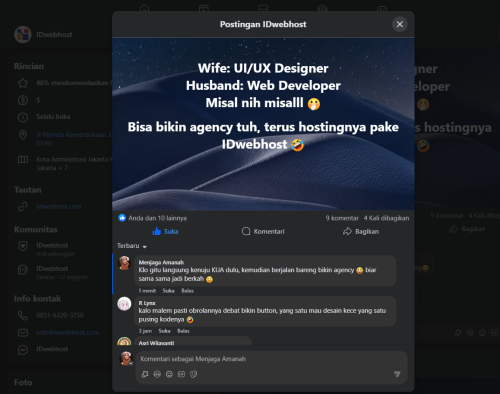500x394 pixels.
Task: Click R Lynx's avatar
Action: 124,304
